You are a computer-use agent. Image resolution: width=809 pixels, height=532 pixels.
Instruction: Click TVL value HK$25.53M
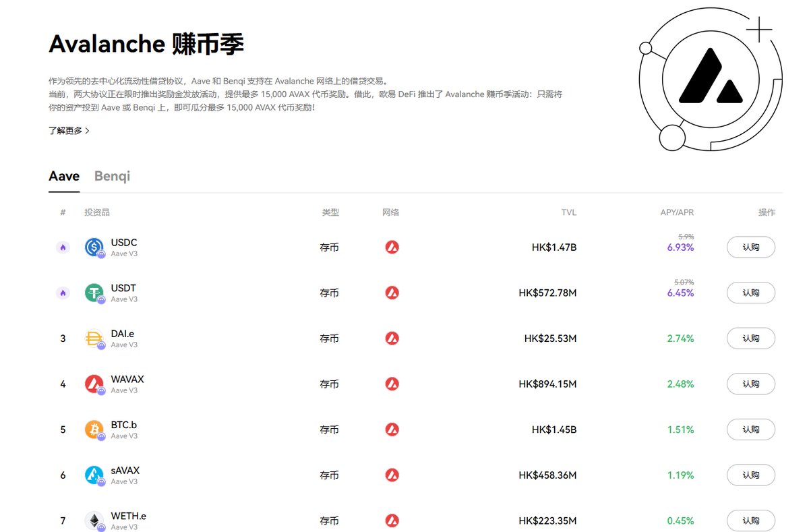pyautogui.click(x=551, y=338)
